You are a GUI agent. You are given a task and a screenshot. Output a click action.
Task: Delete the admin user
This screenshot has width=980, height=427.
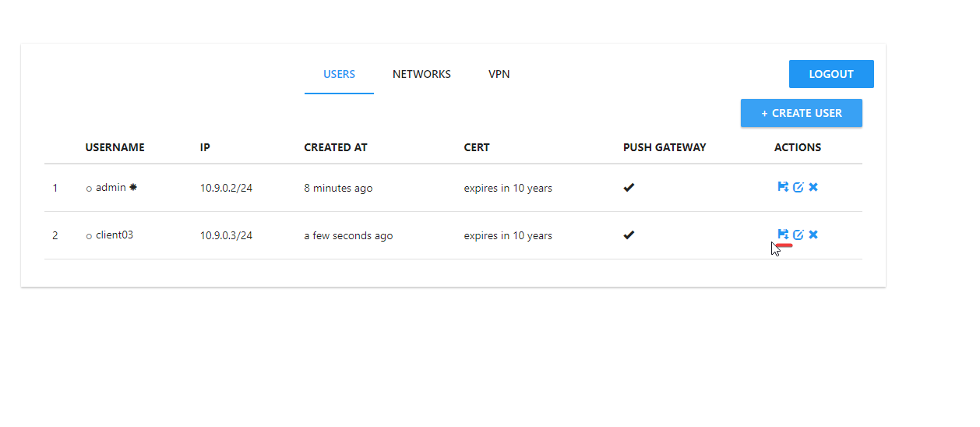(813, 187)
